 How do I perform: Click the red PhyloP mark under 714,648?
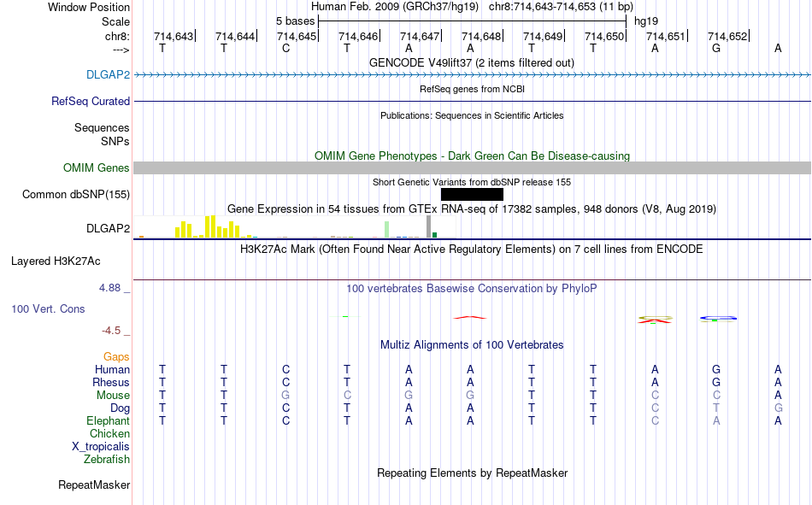tap(470, 317)
